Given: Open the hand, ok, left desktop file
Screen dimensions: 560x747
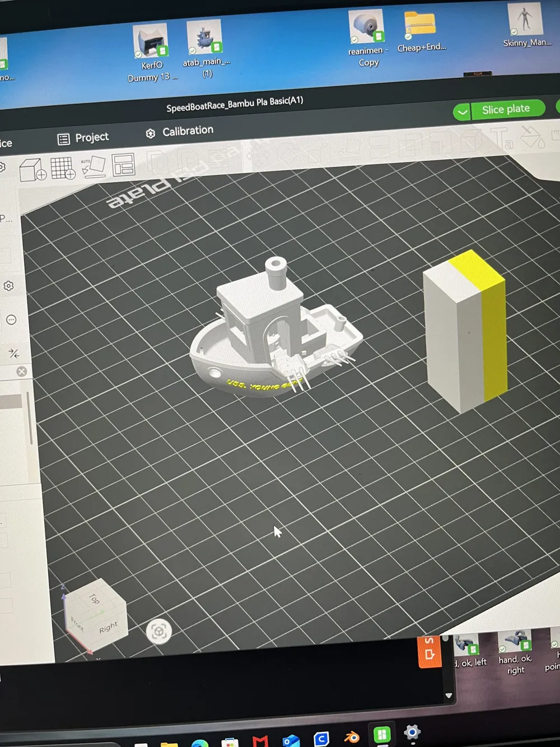Looking at the screenshot, I should point(469,651).
